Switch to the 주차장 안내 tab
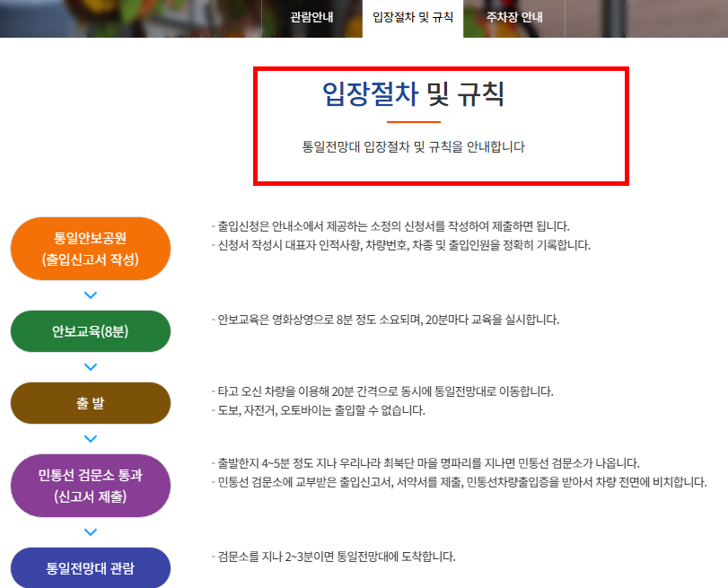728x588 pixels. click(x=514, y=18)
